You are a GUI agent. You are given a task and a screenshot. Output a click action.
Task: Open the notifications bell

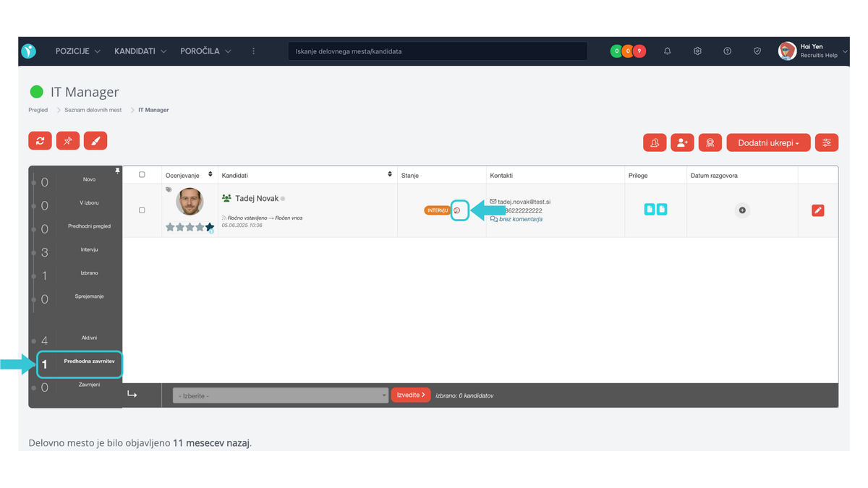(x=667, y=51)
